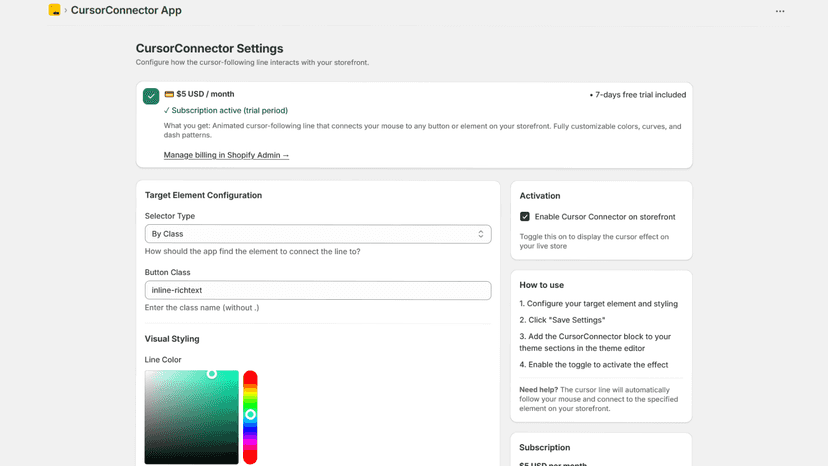
Task: Click the color picker circular handle
Action: [x=212, y=374]
